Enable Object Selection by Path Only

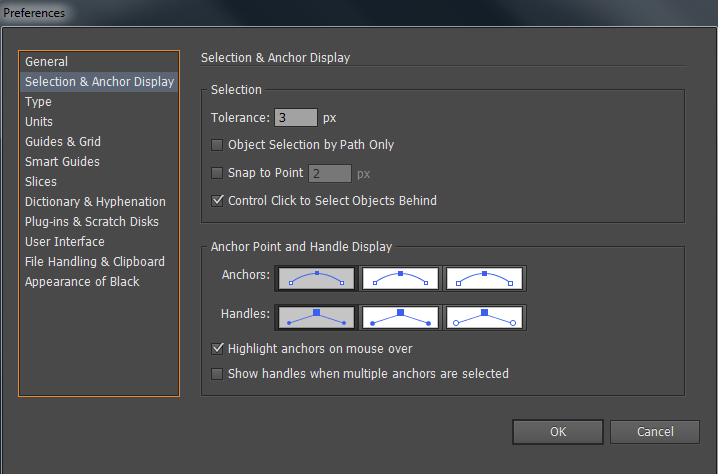218,145
